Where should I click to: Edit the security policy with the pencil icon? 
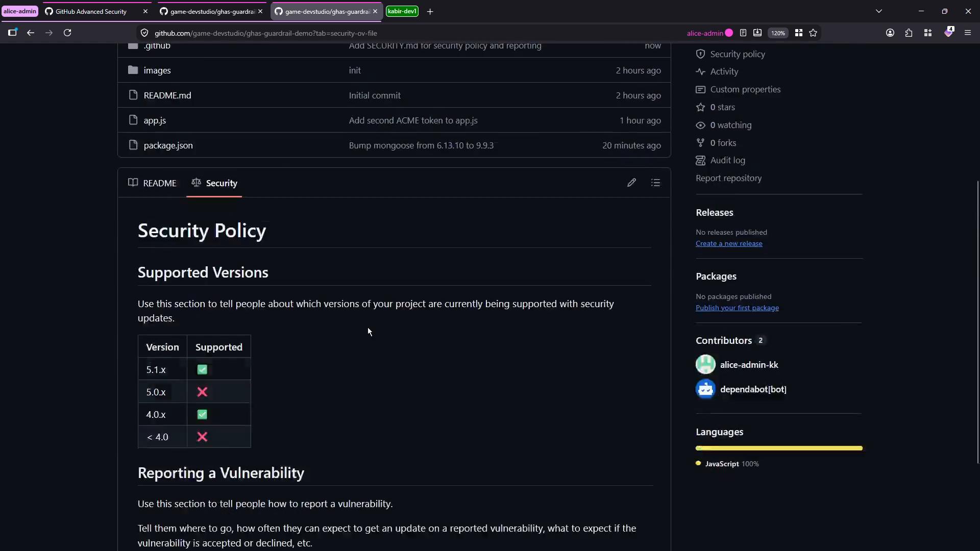click(631, 183)
